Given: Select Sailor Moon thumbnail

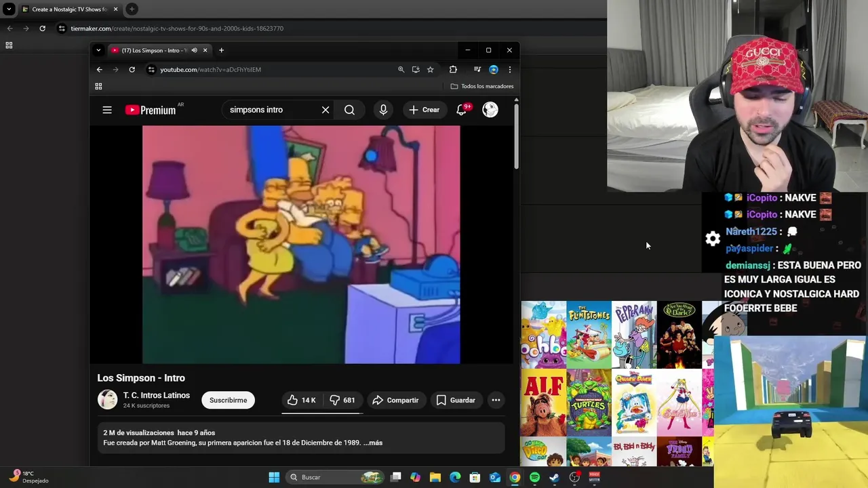Looking at the screenshot, I should coord(679,403).
